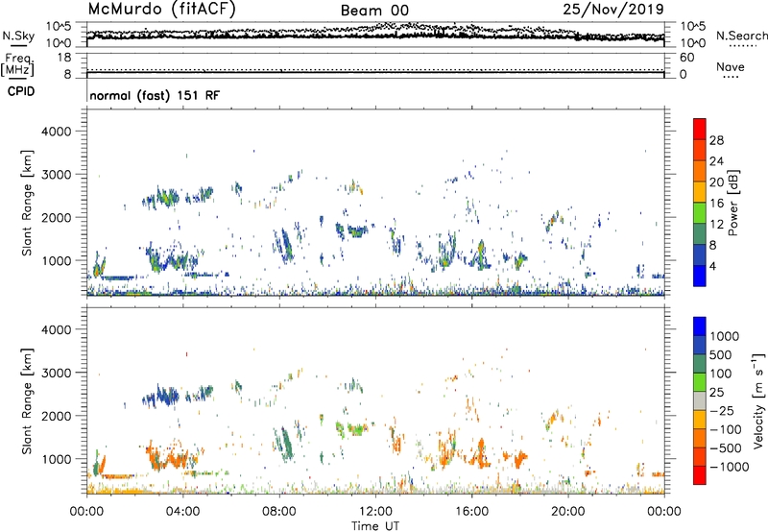768x532 pixels.
Task: Click the "Power [dB]" colorbar title
Action: point(732,203)
